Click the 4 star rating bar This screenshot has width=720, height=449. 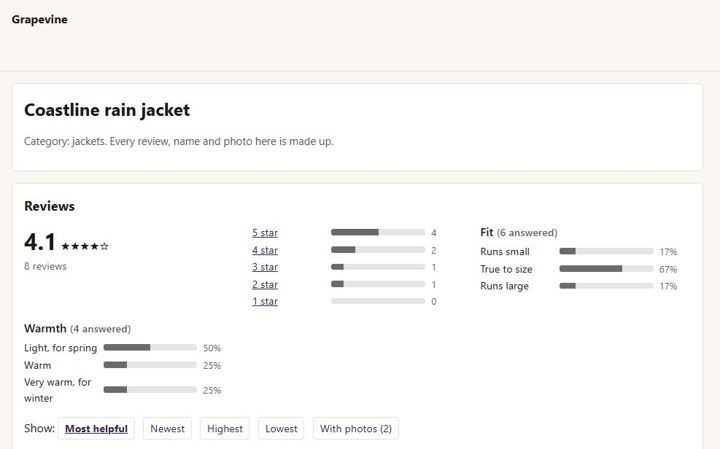click(x=378, y=250)
